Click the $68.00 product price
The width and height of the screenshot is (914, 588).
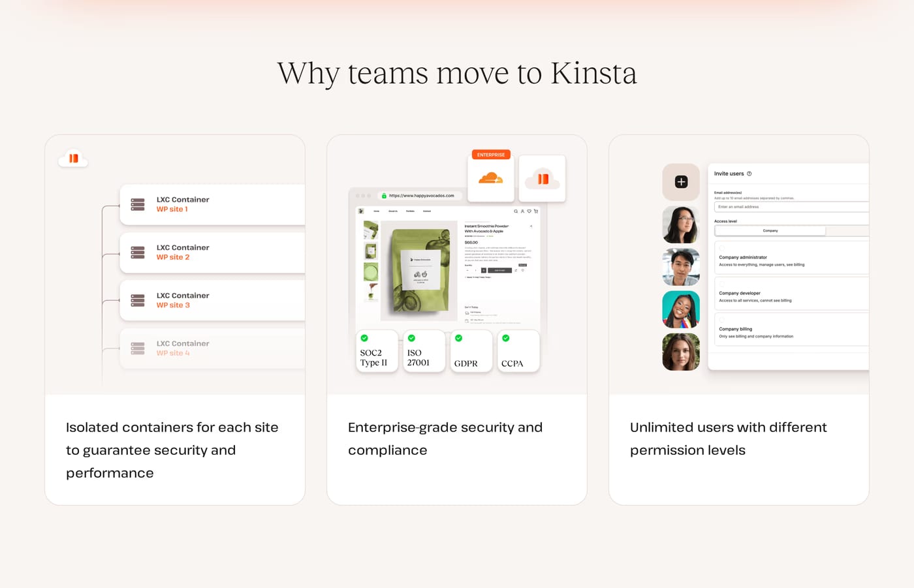click(471, 242)
